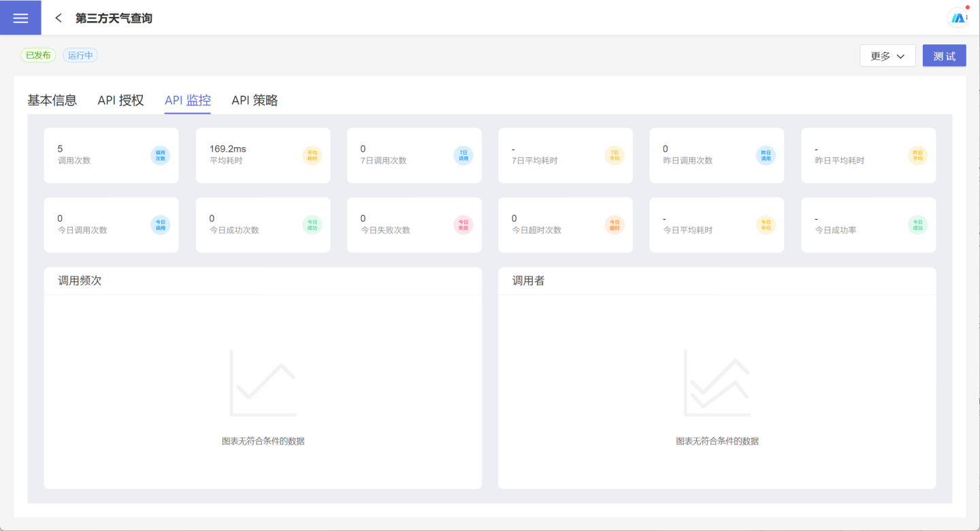Click the 昨日调用次数 blue badge icon
Image resolution: width=980 pixels, height=531 pixels.
766,156
